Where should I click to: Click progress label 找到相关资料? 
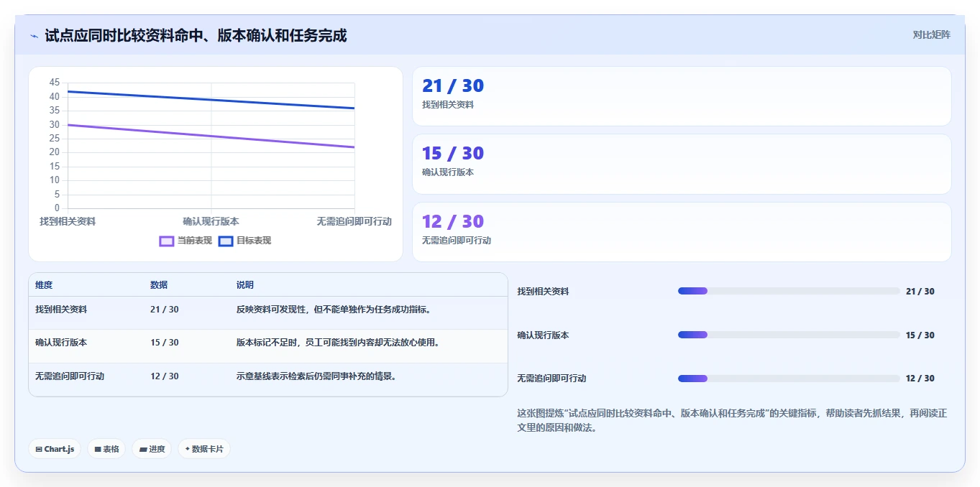point(543,292)
